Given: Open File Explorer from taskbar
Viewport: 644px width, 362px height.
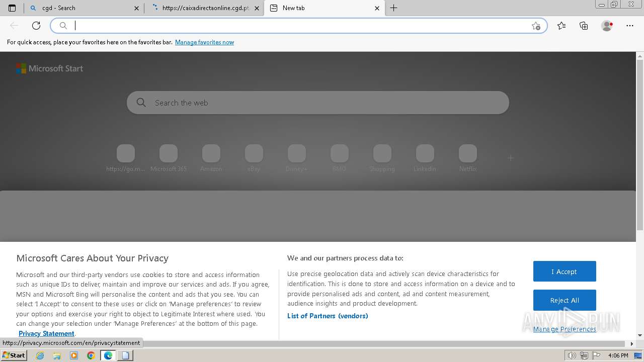Looking at the screenshot, I should (57, 355).
